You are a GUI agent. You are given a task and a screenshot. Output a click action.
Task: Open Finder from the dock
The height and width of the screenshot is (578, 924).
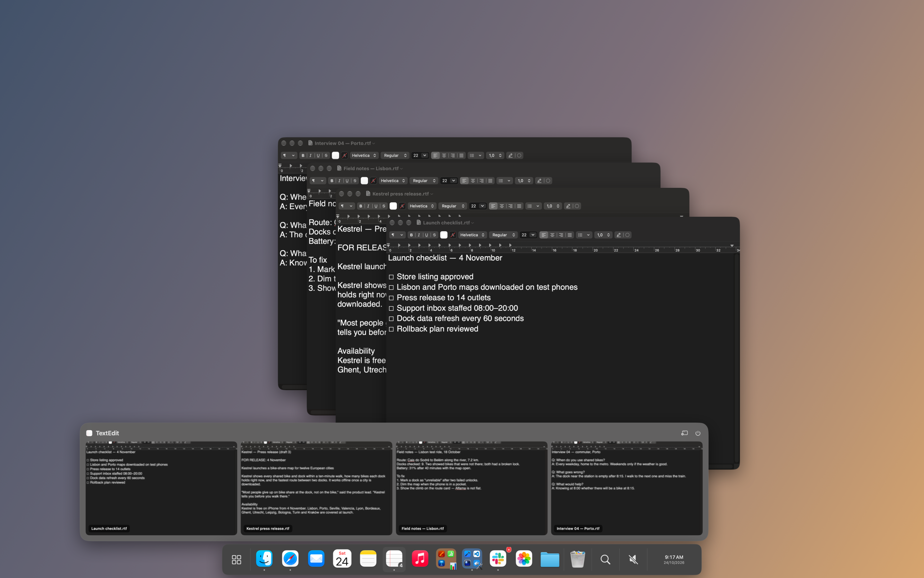(x=264, y=558)
